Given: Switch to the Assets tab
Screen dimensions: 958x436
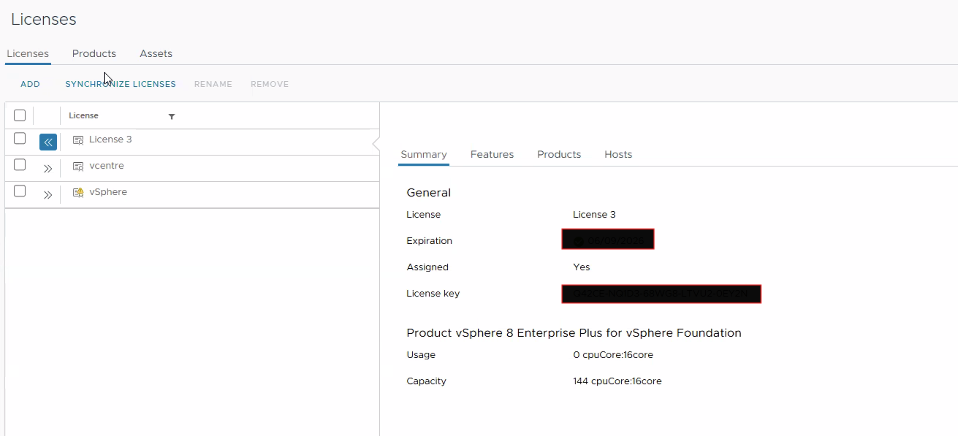Looking at the screenshot, I should click(x=155, y=53).
